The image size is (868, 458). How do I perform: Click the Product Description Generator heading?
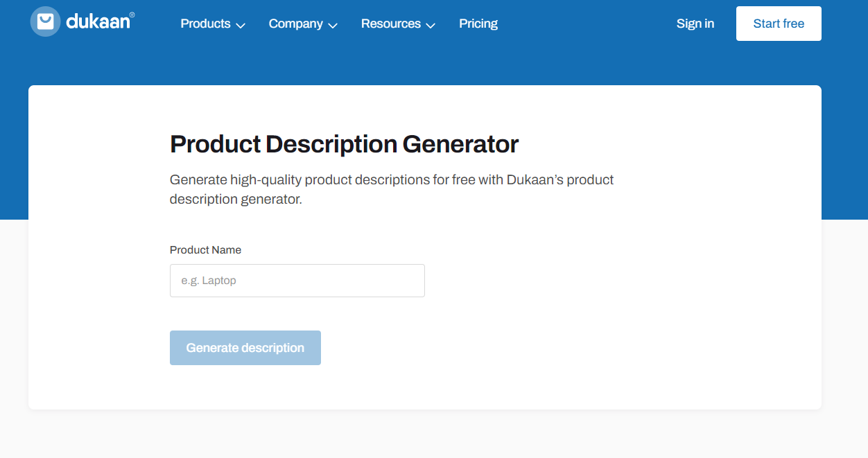coord(345,144)
